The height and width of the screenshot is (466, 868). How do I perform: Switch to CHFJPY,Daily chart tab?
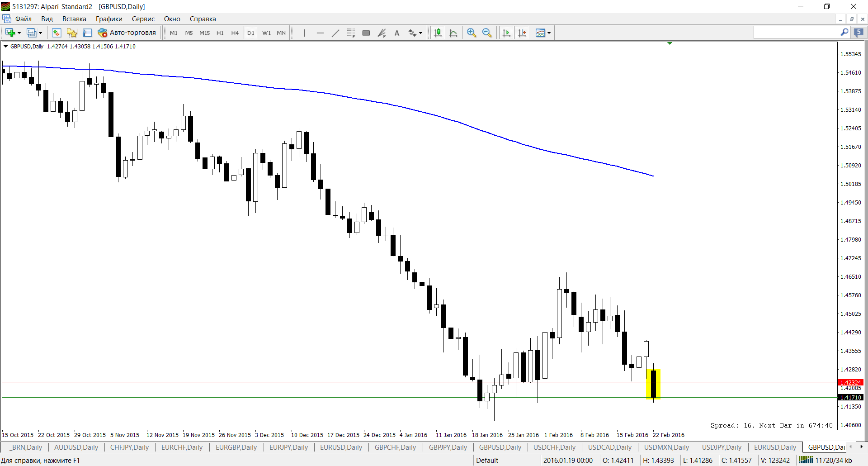[x=129, y=447]
